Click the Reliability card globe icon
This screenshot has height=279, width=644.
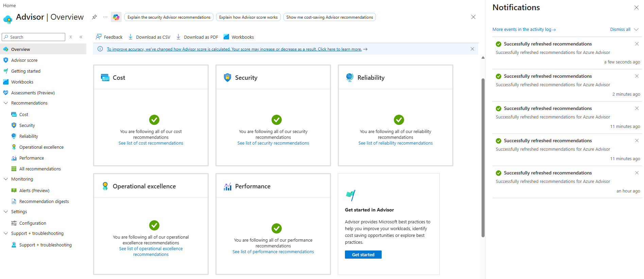tap(350, 77)
